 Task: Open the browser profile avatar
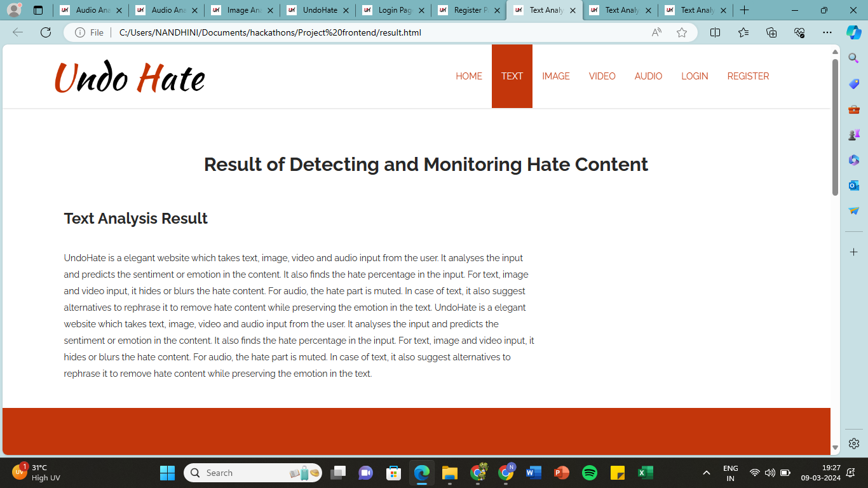tap(14, 10)
